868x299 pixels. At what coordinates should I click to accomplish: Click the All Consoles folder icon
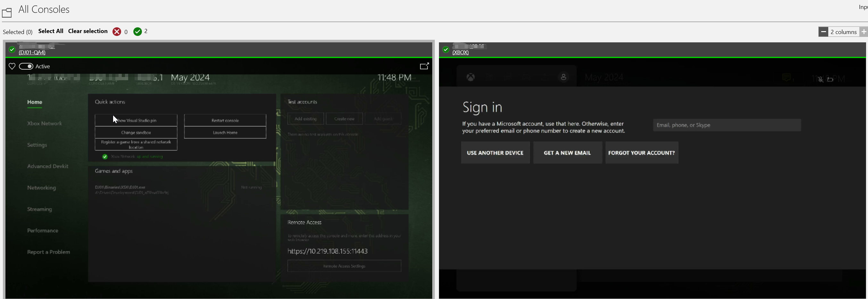coord(7,13)
